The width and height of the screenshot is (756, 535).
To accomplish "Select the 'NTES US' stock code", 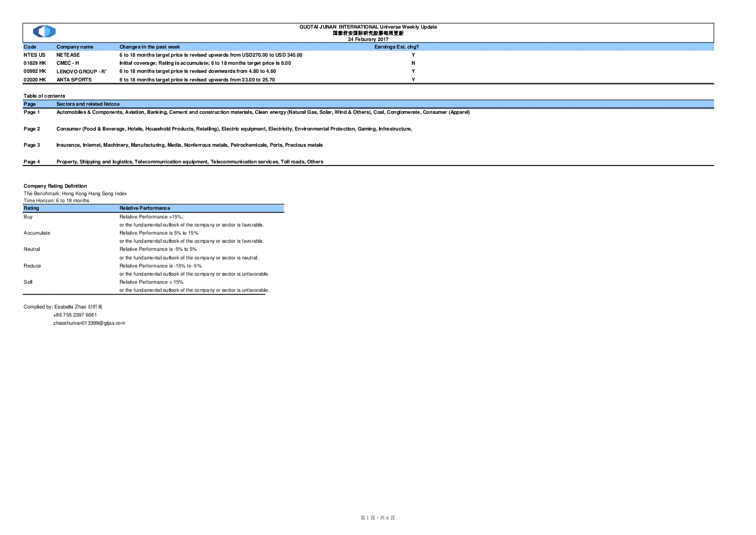I will pos(34,55).
